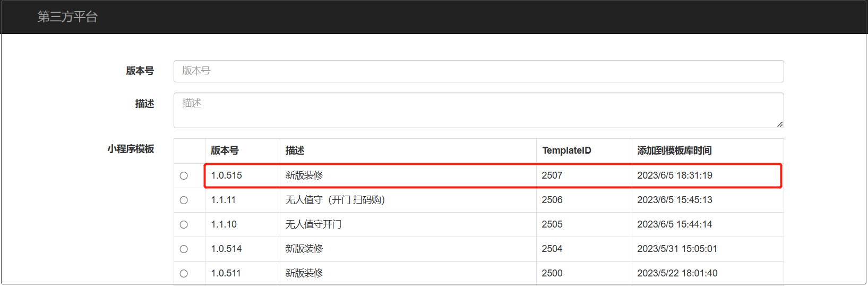Click the 无人值守开门 description cell
This screenshot has width=868, height=286.
pyautogui.click(x=408, y=224)
